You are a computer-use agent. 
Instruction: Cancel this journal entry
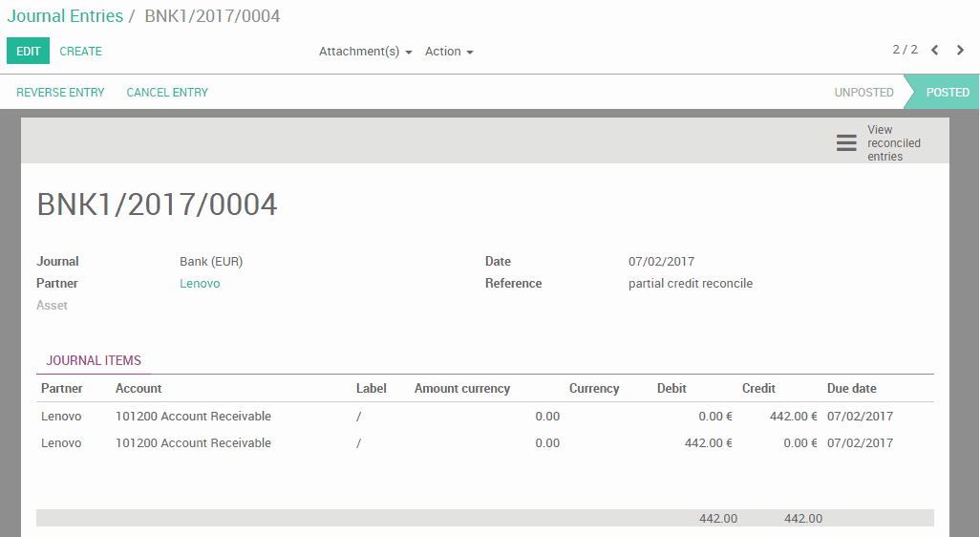[x=167, y=93]
